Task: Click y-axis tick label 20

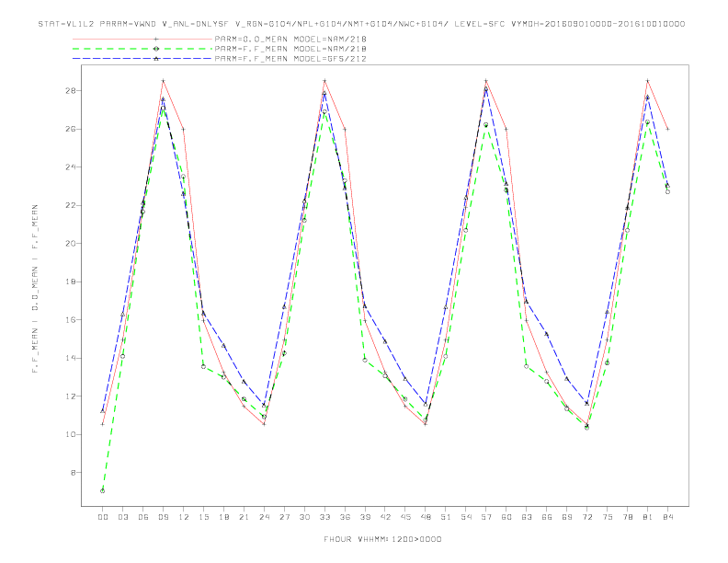Action: (70, 244)
